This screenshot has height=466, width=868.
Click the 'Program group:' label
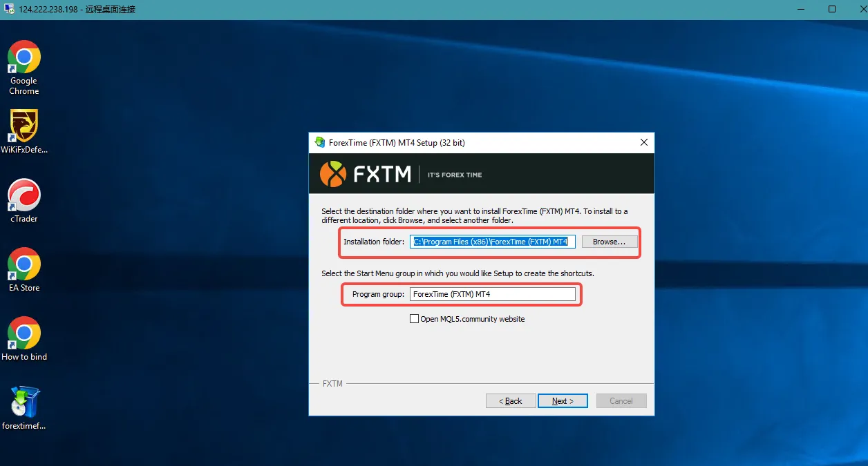tap(378, 294)
